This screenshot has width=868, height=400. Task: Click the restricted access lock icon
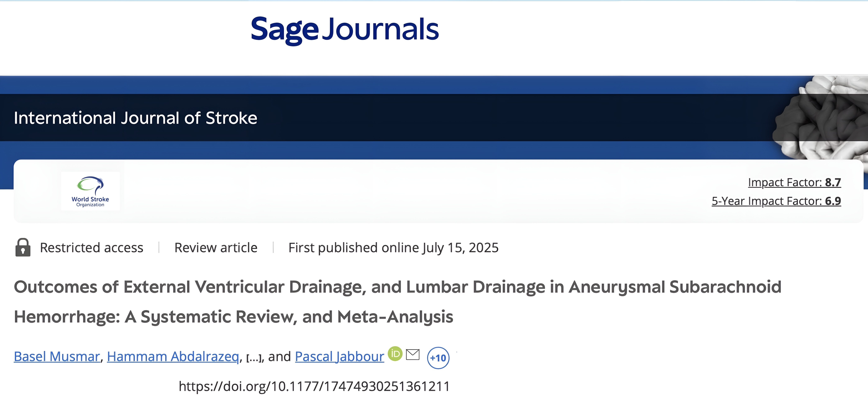pyautogui.click(x=23, y=248)
